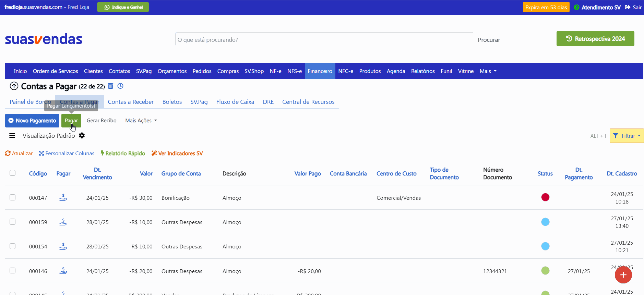Image resolution: width=644 pixels, height=295 pixels.
Task: Click the pay icon in row 000147
Action: [63, 197]
